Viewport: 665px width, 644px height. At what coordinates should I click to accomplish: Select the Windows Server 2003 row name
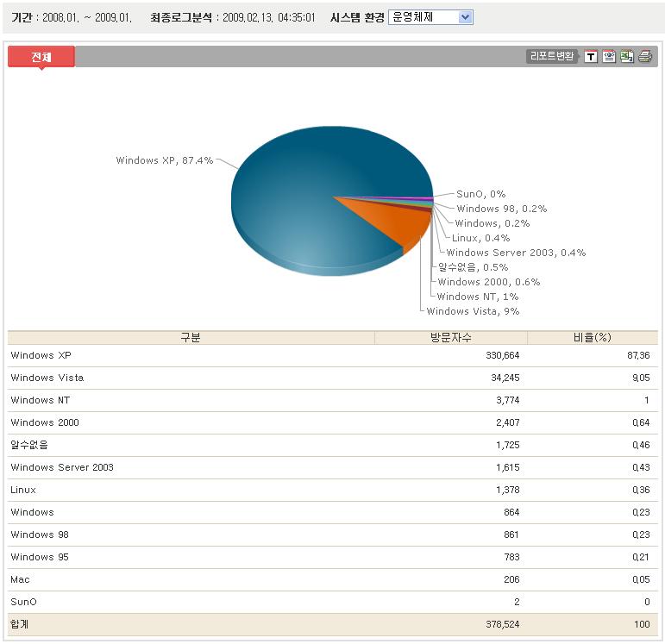point(62,467)
